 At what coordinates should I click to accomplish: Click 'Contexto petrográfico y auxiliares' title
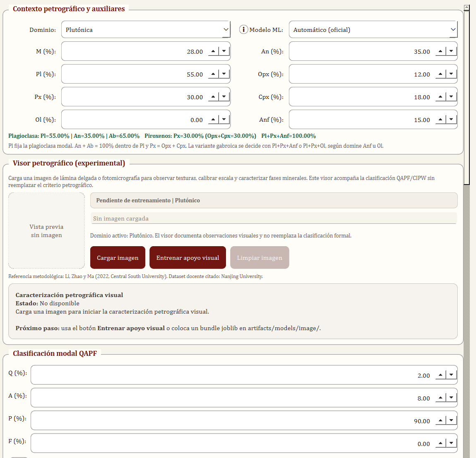tap(69, 9)
